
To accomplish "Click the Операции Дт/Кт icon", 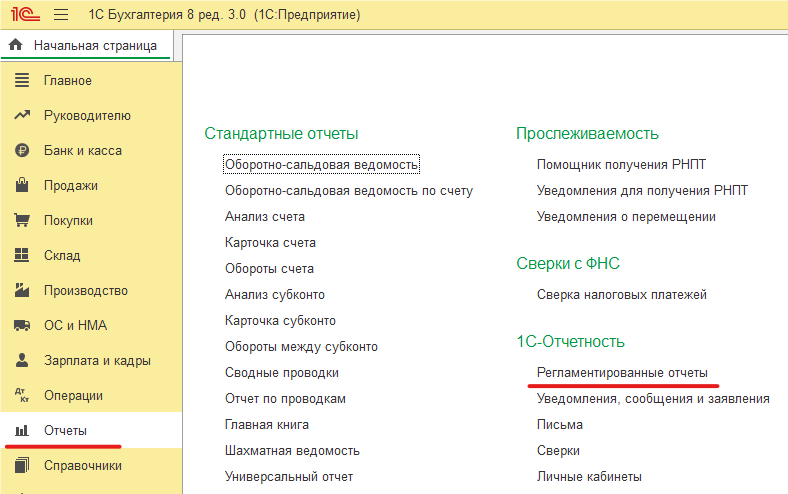I will tap(22, 395).
